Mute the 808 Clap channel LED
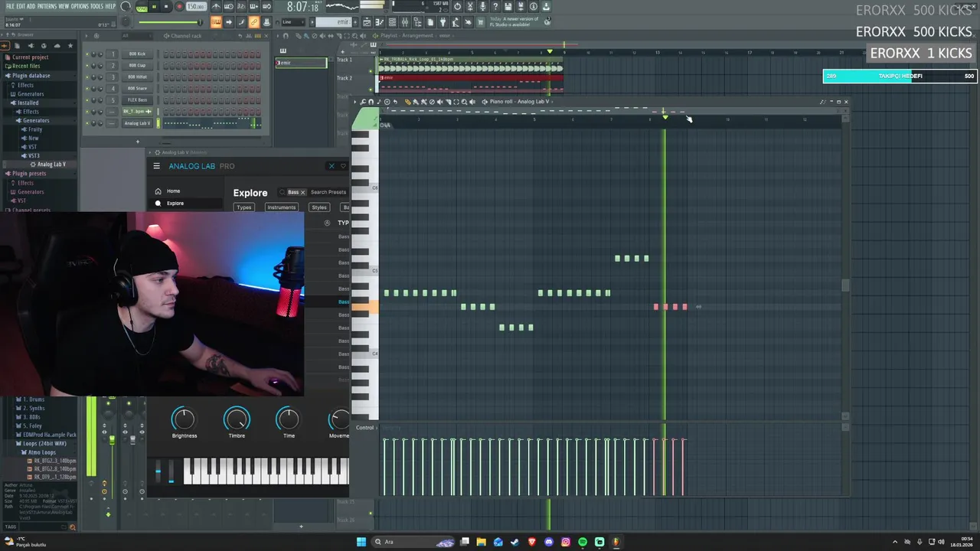The height and width of the screenshot is (551, 980). click(x=88, y=65)
